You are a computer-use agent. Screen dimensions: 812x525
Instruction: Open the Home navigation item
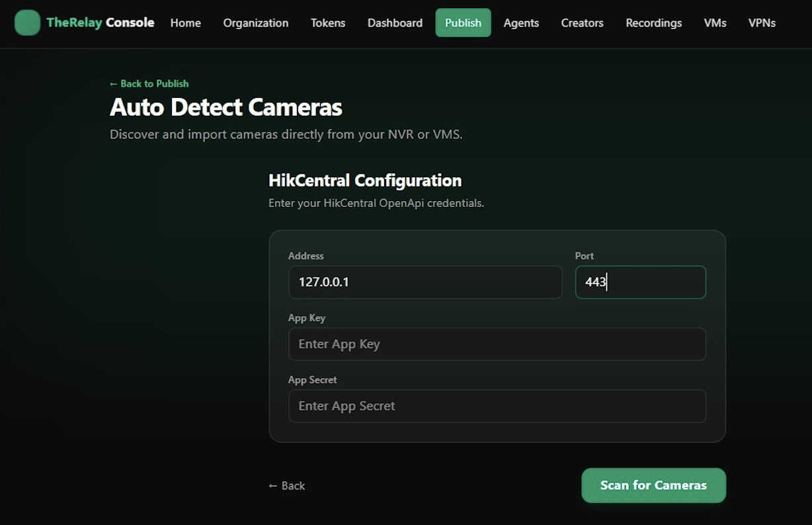coord(185,22)
